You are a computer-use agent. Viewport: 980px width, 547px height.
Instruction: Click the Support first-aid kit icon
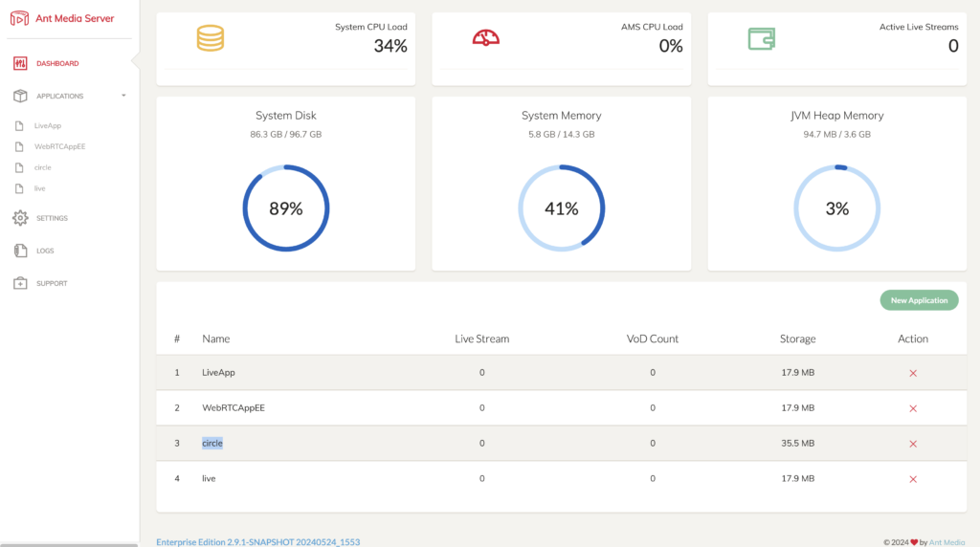(20, 283)
